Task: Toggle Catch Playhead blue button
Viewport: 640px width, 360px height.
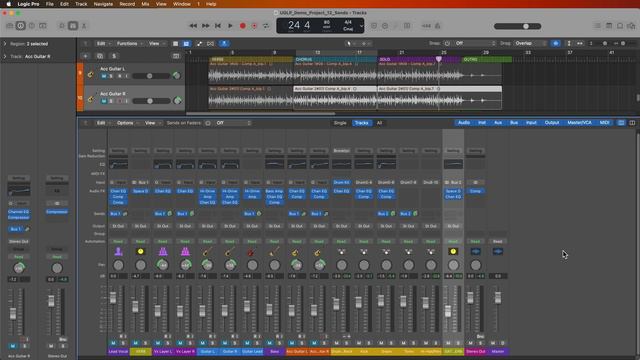Action: tap(224, 43)
